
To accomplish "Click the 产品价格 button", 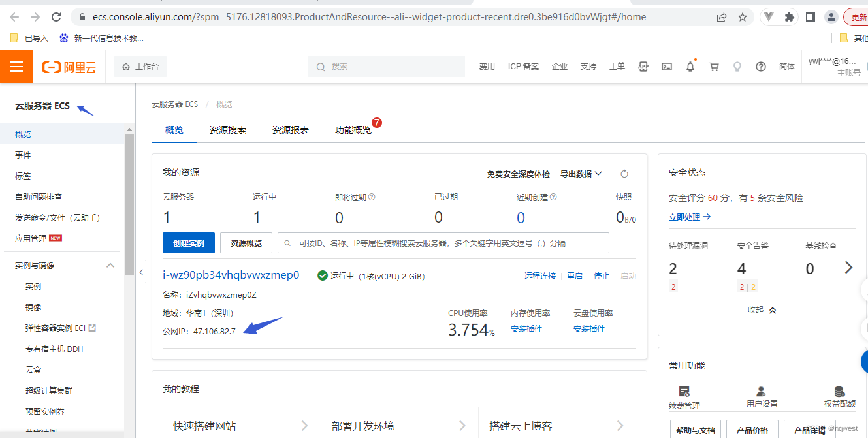I will coord(752,429).
